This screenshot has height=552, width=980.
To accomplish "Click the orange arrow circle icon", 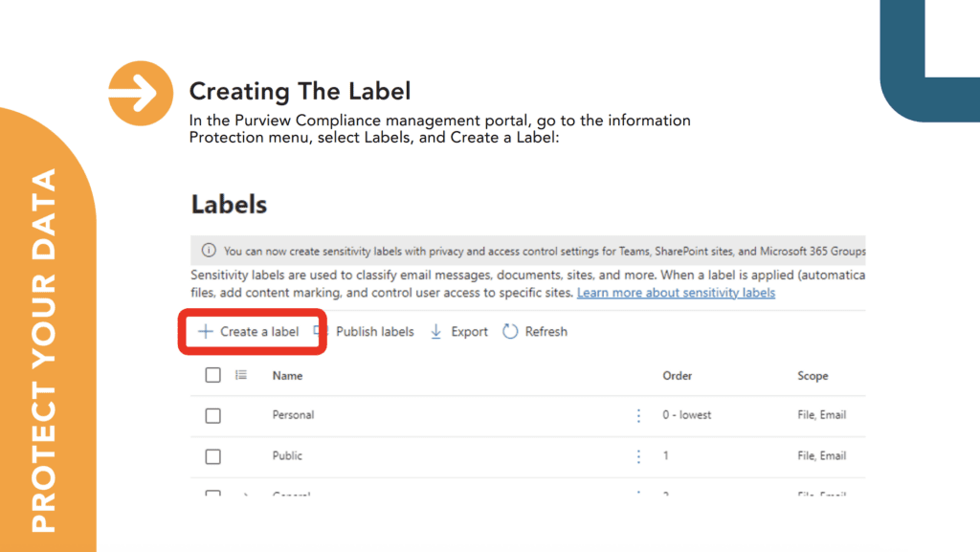I will 141,93.
